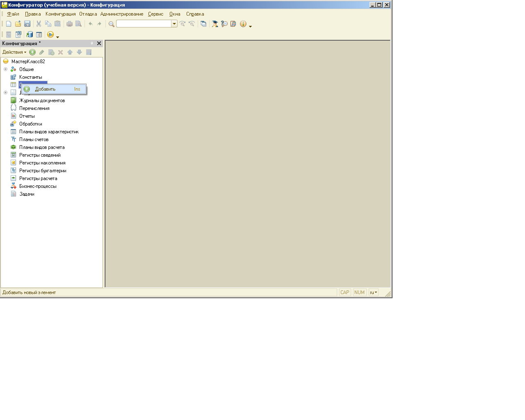Select the Регистры накопления tree item
The image size is (525, 420).
pos(42,163)
